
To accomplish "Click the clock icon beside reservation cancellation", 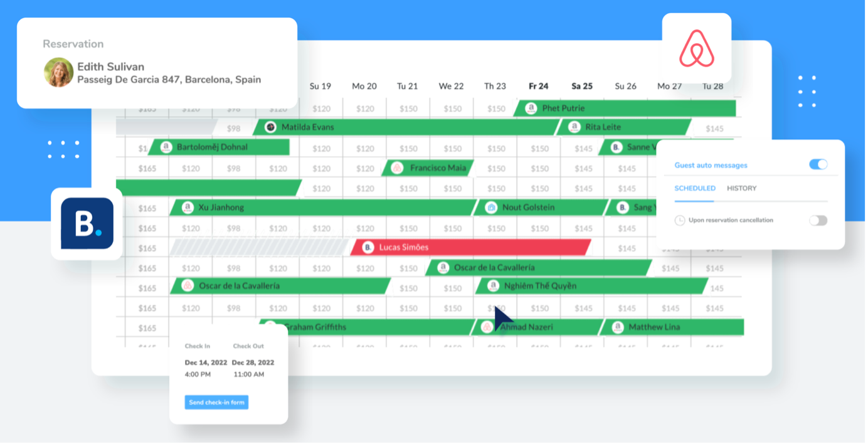I will click(x=680, y=221).
